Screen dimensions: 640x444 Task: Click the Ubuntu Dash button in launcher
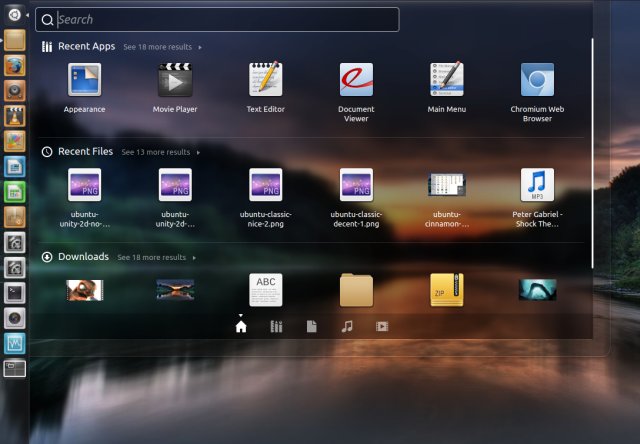15,15
